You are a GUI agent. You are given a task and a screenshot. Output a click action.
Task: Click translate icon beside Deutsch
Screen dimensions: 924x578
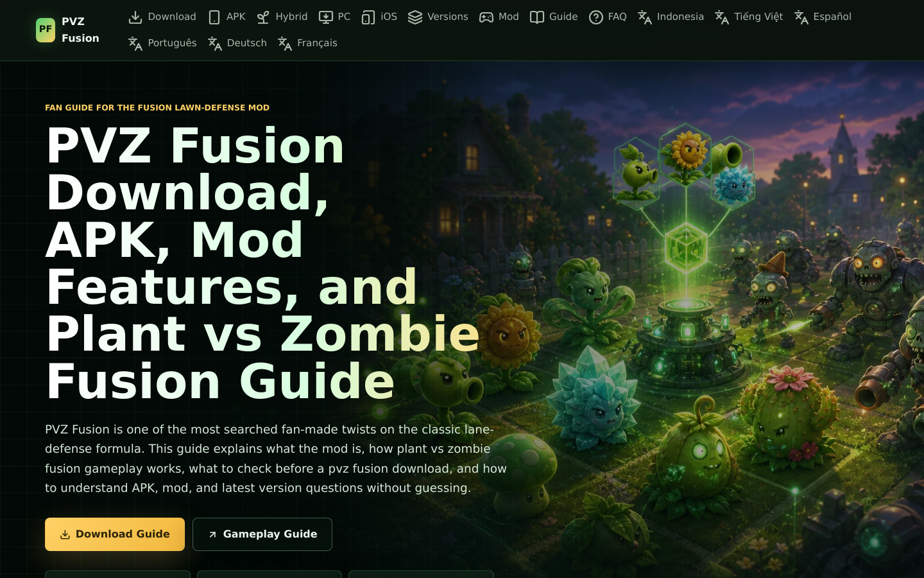tap(215, 44)
